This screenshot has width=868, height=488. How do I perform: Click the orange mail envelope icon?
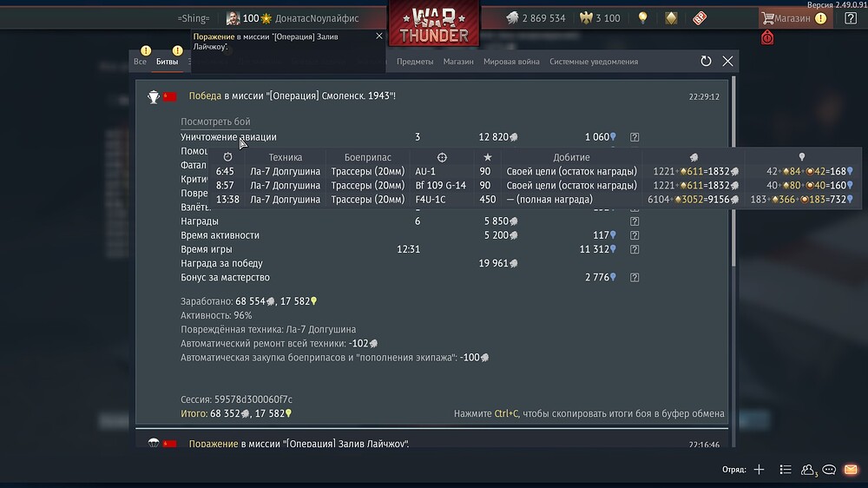pos(851,470)
